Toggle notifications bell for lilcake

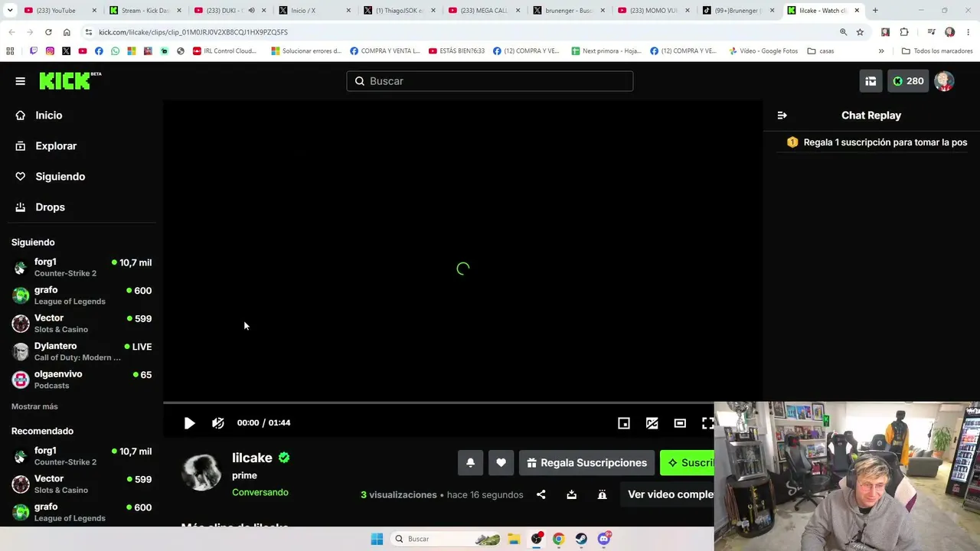[x=471, y=462]
